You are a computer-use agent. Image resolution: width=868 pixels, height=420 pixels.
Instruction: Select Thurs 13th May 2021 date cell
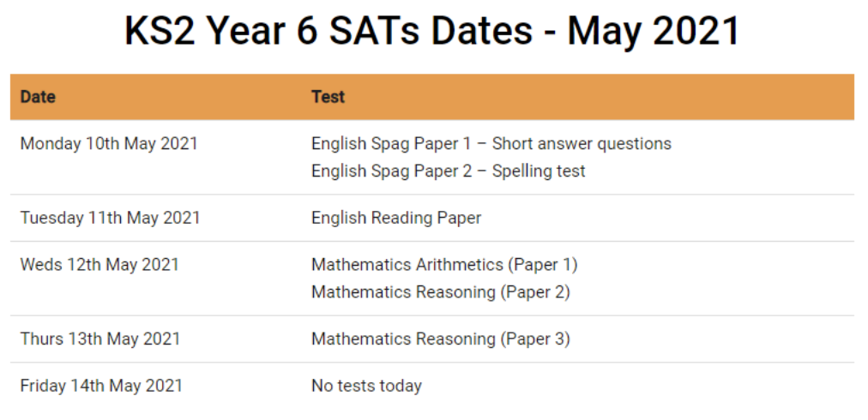tap(100, 339)
